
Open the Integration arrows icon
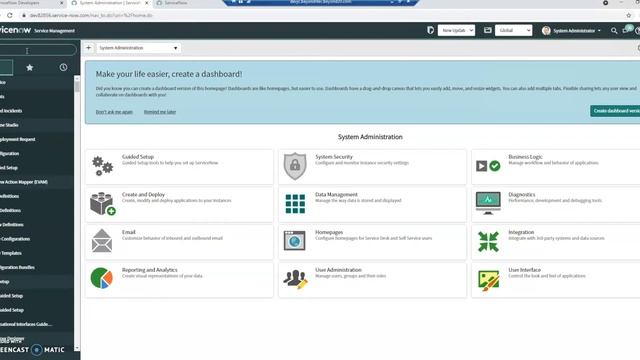point(488,241)
